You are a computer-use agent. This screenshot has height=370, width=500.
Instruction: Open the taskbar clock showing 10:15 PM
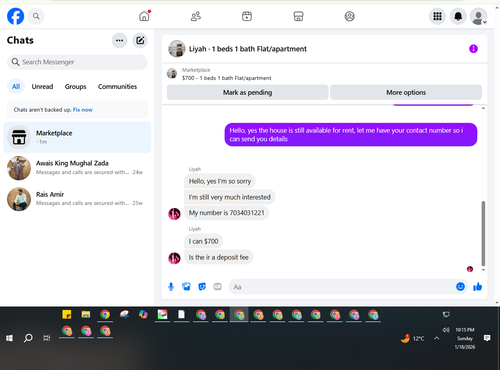(x=465, y=338)
